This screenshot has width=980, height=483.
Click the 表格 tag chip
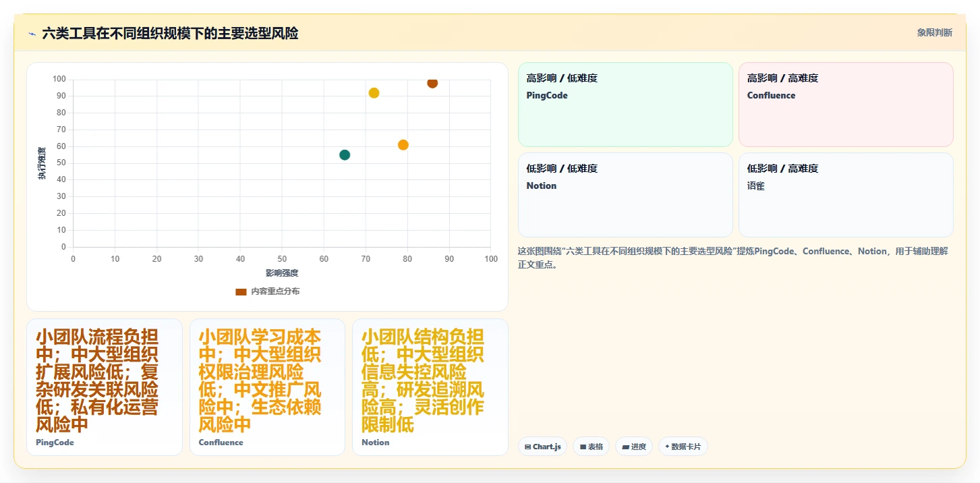[591, 447]
